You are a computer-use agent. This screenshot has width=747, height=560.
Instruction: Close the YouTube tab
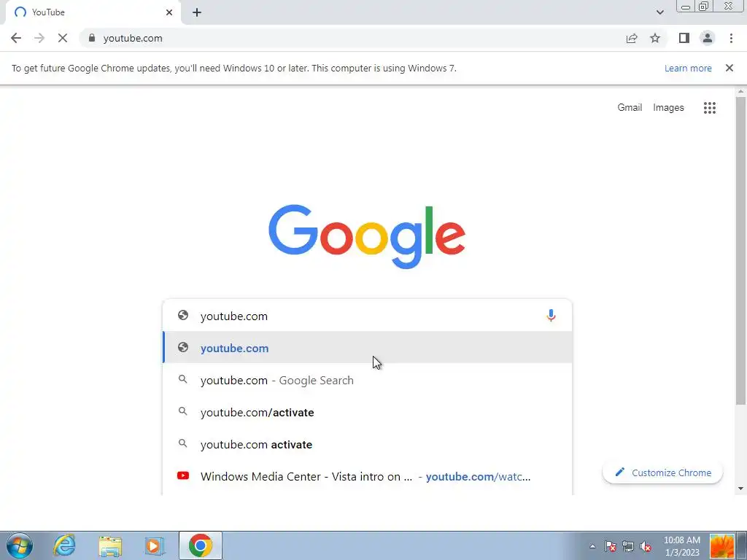click(169, 12)
